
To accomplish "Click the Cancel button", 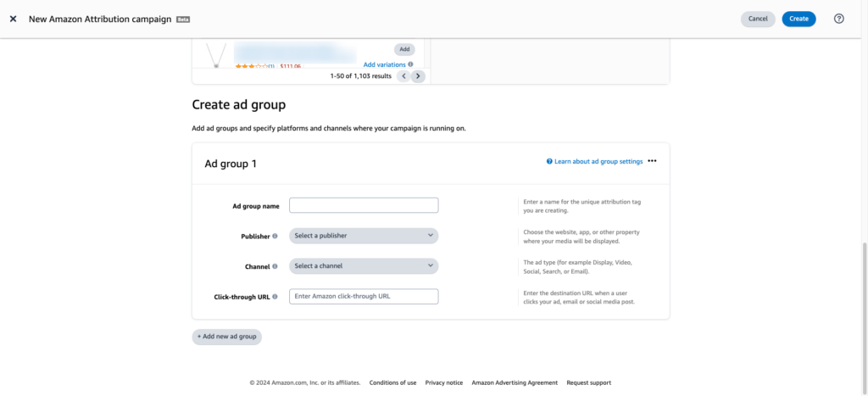I will 758,19.
